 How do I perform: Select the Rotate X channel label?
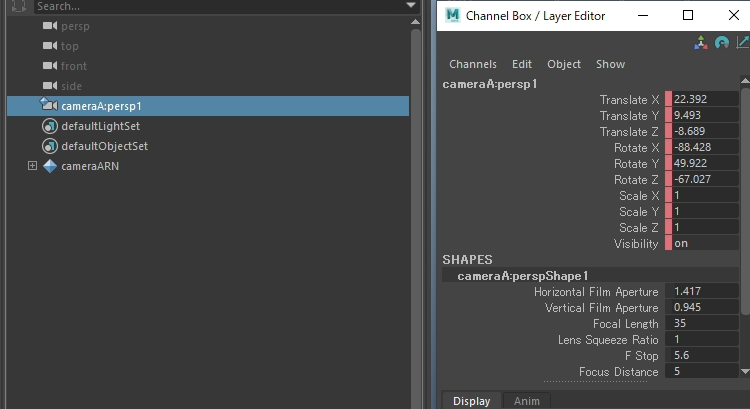click(x=637, y=148)
